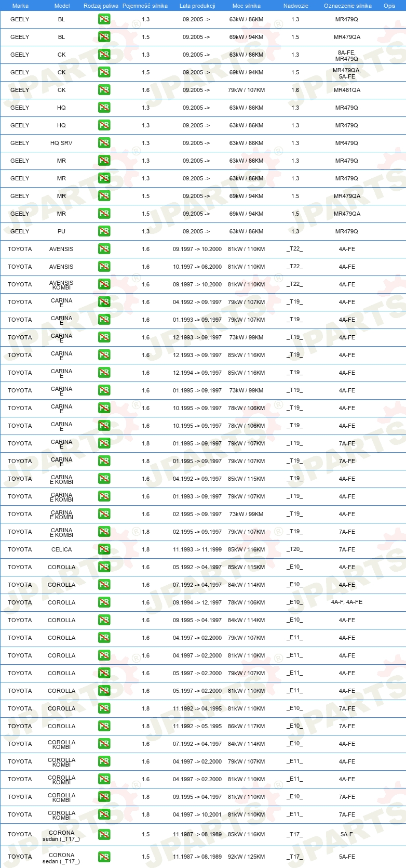Select the fuel icon for Geely CK 8A-FE row
The height and width of the screenshot is (868, 406).
click(104, 55)
